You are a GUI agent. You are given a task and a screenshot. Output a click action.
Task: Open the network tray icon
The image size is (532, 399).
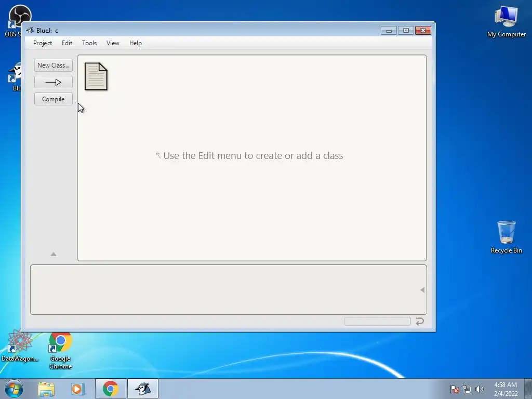click(467, 389)
